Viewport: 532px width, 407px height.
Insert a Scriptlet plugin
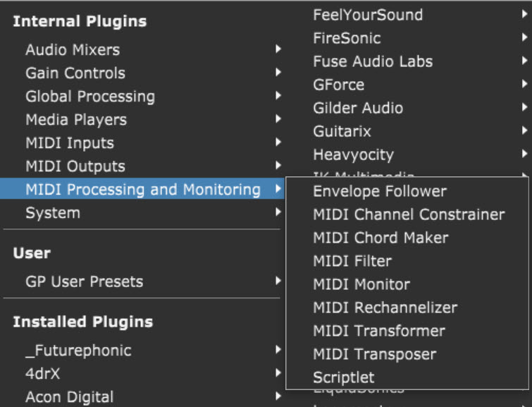344,377
